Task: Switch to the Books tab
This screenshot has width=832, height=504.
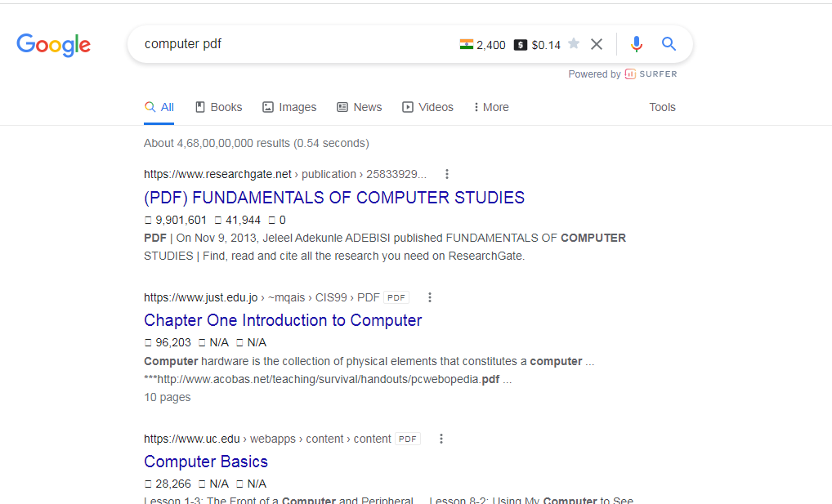Action: coord(218,107)
